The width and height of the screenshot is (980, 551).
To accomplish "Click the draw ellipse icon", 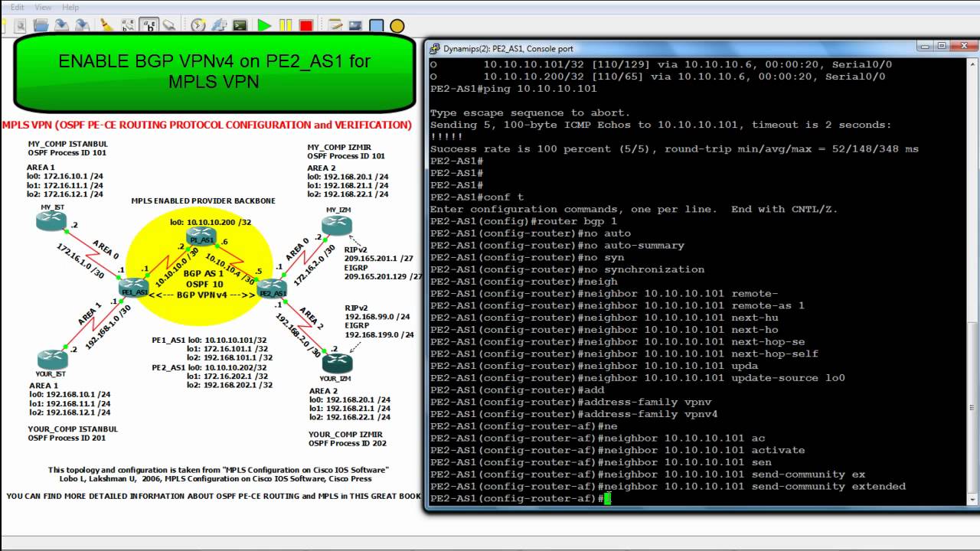I will coord(397,25).
